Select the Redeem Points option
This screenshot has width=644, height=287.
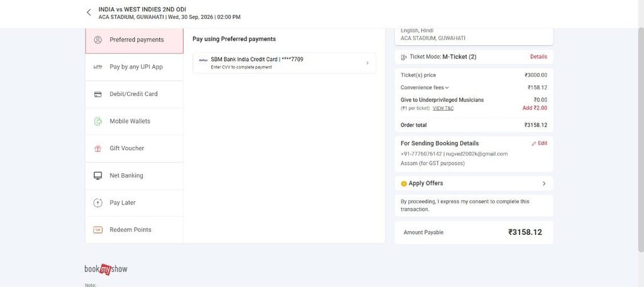pyautogui.click(x=135, y=230)
